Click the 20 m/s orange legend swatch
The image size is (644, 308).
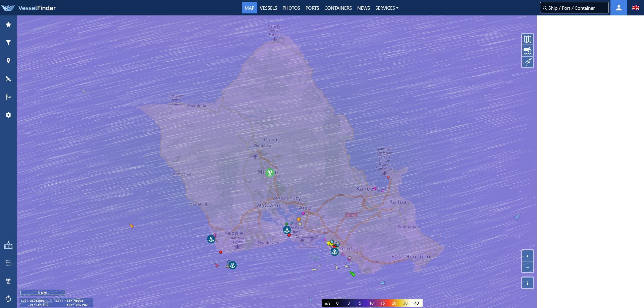pos(394,303)
